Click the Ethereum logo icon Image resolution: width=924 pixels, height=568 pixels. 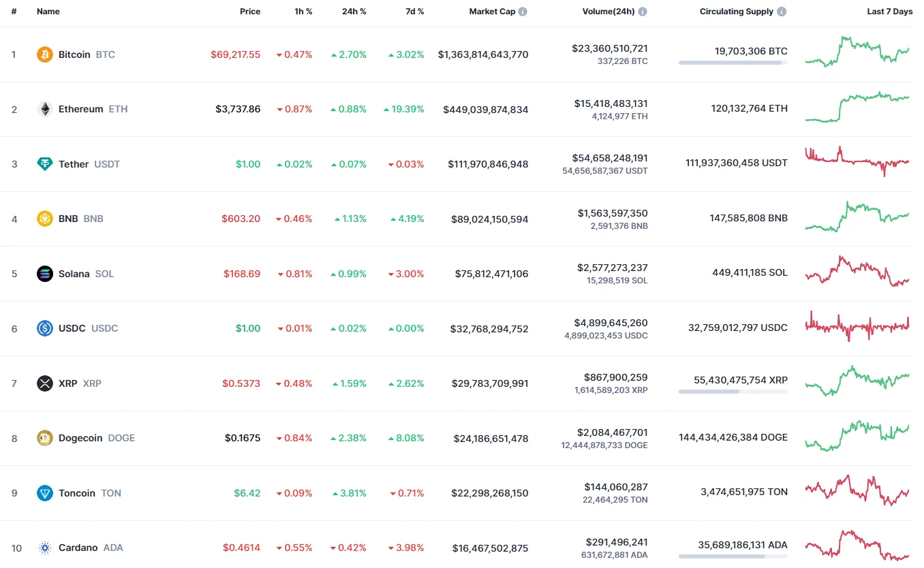click(44, 109)
